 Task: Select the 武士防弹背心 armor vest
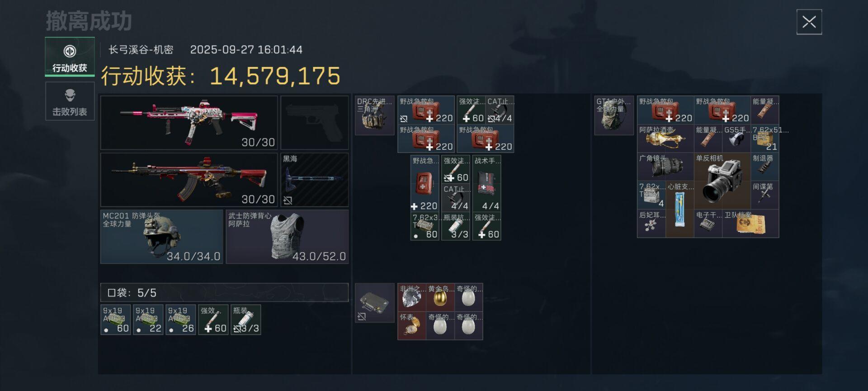coord(287,237)
